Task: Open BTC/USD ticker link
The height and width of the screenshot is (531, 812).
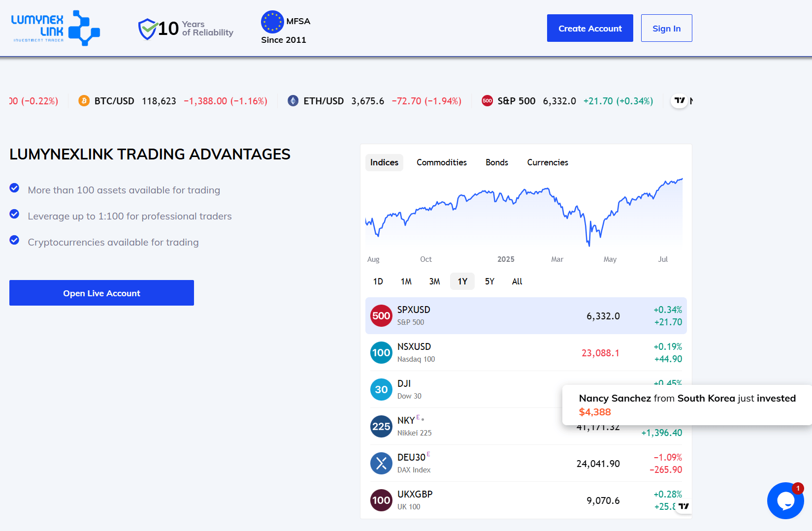Action: click(173, 101)
